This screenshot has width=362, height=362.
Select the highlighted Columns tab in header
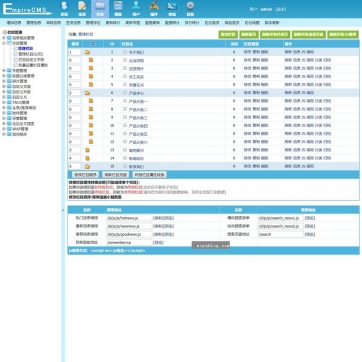point(100,9)
